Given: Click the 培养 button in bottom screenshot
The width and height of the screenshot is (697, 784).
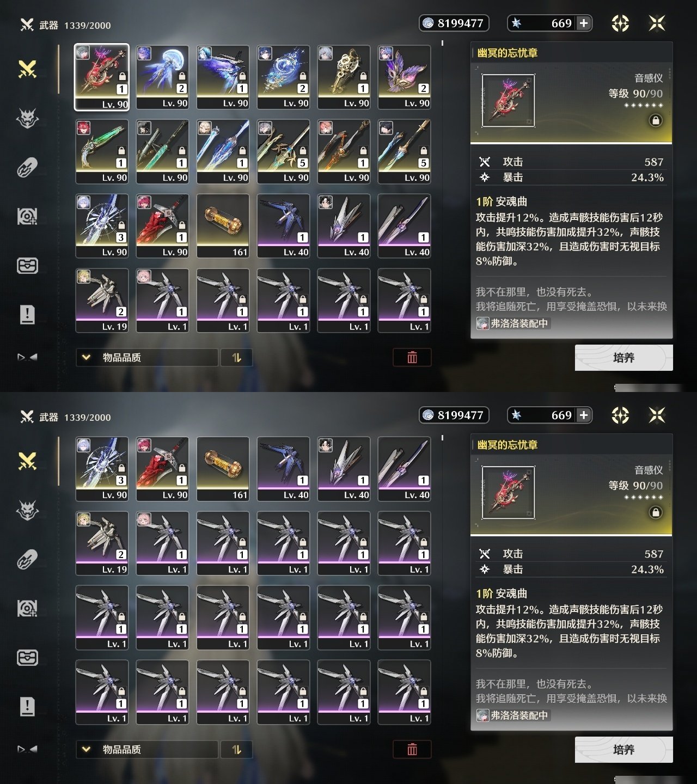Looking at the screenshot, I should coord(623,750).
